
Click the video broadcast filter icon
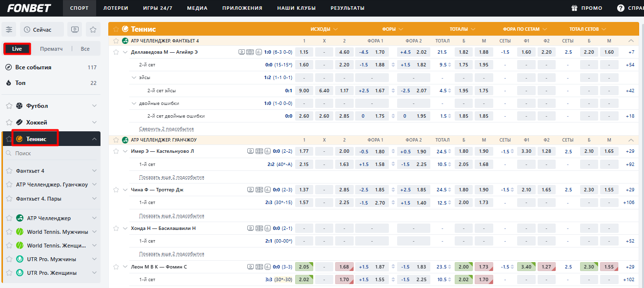[x=75, y=30]
